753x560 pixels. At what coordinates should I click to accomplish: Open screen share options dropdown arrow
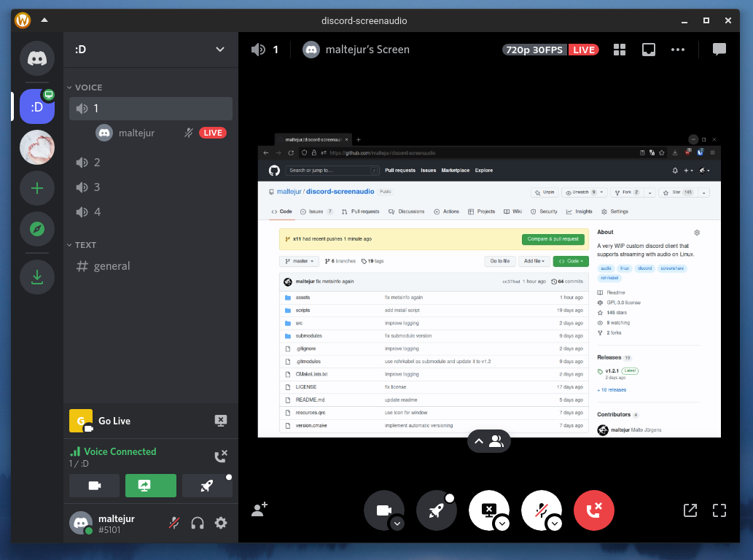click(502, 524)
